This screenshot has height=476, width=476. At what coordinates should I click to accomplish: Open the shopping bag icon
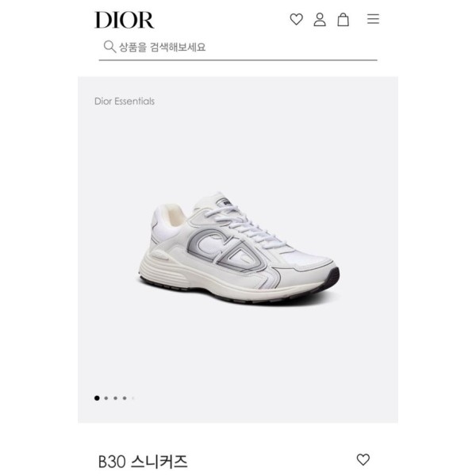pyautogui.click(x=344, y=19)
